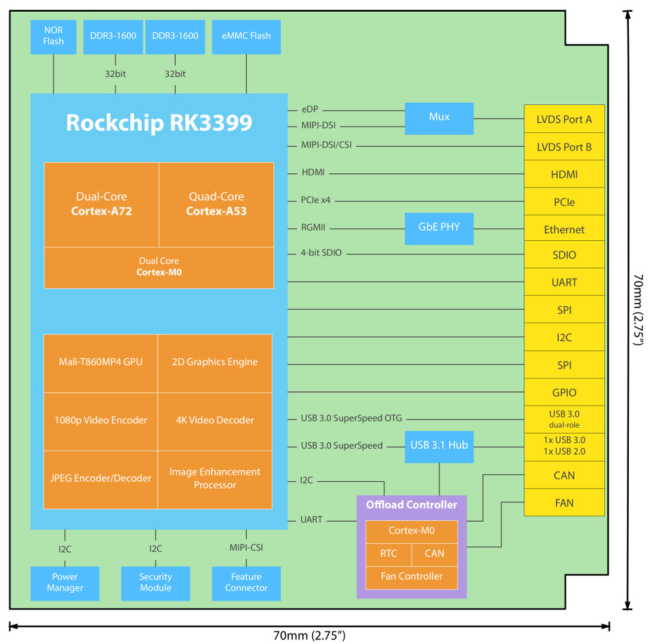651x644 pixels.
Task: Open the Mux selector block
Action: click(x=439, y=119)
